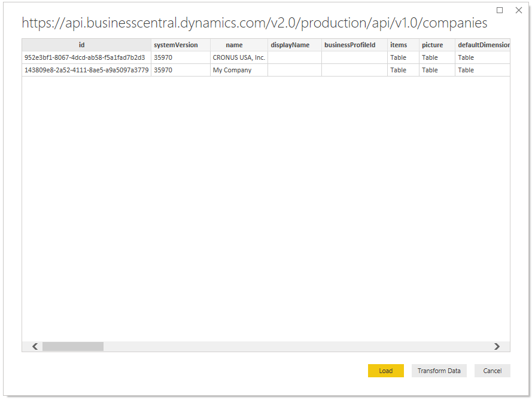Select the displayName column header
532x400 pixels.
(x=293, y=45)
